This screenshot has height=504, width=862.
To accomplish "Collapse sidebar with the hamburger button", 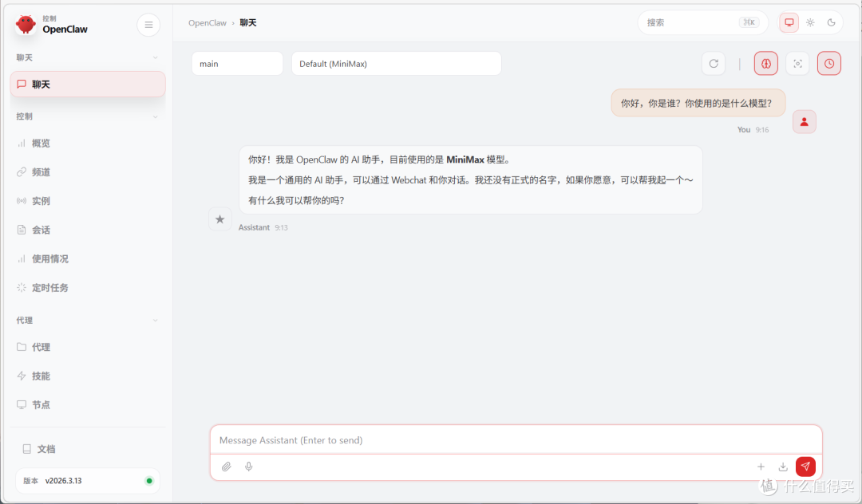I will (x=148, y=25).
